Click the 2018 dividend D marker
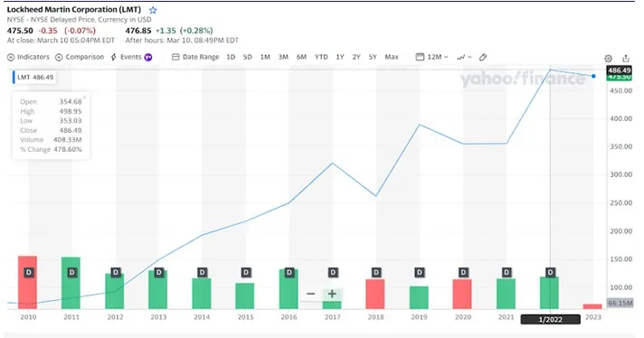Image resolution: width=644 pixels, height=338 pixels. click(x=376, y=272)
